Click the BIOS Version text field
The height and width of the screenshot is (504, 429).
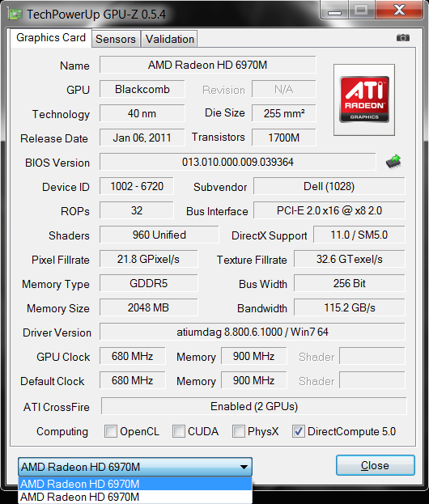[x=238, y=162]
